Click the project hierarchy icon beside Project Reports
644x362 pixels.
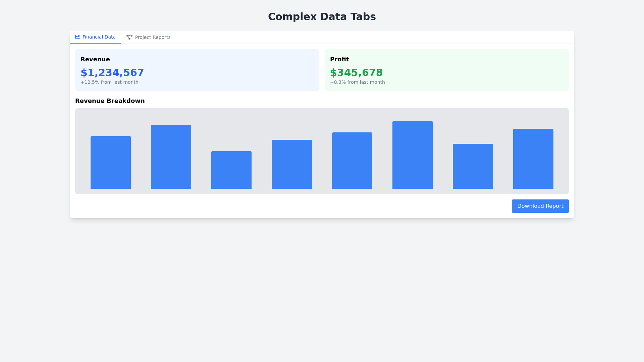129,37
